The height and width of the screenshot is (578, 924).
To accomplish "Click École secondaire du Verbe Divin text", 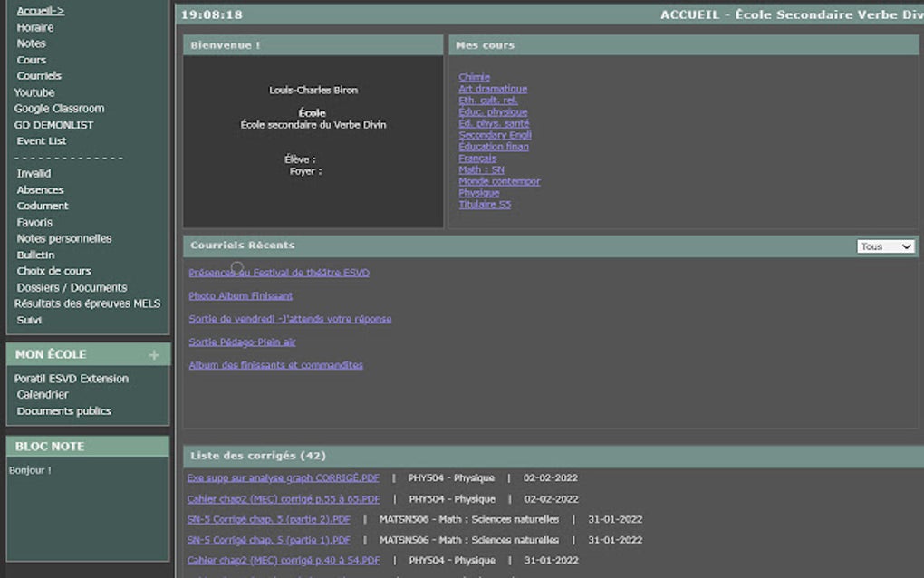I will coord(313,125).
